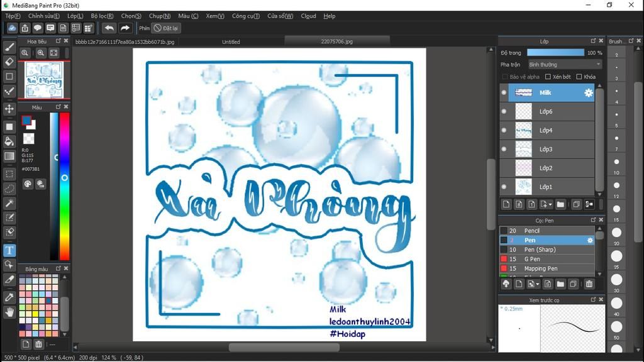Click the Undo arrow
The height and width of the screenshot is (362, 644).
109,28
